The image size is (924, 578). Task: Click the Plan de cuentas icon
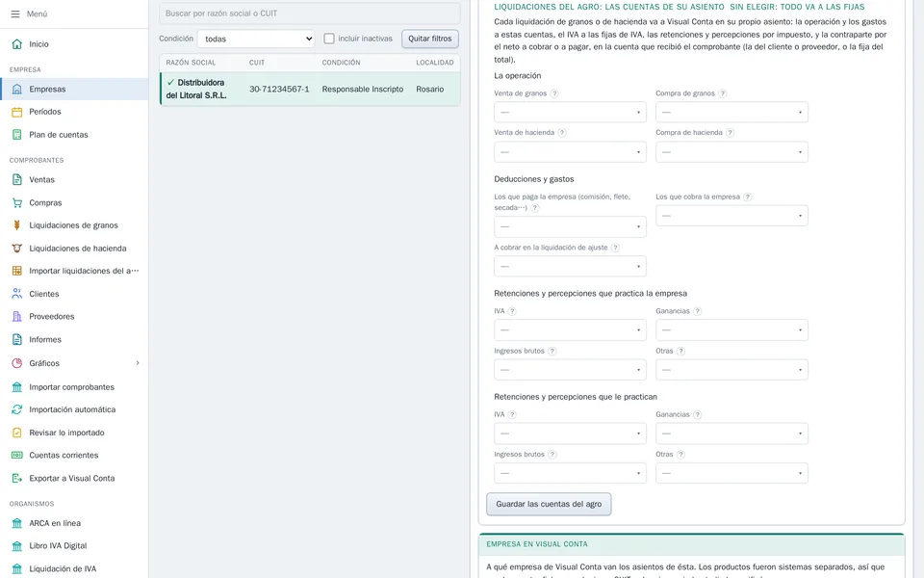pos(17,135)
